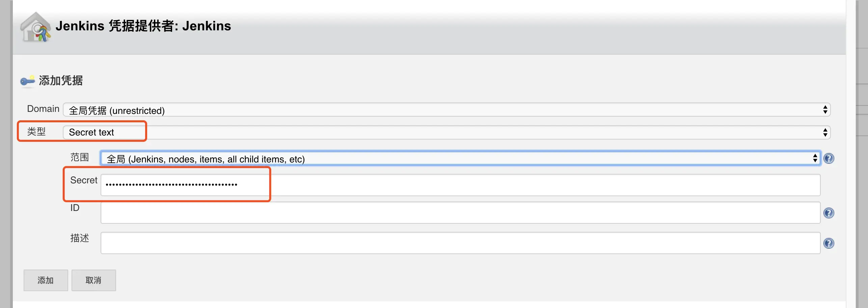Open help for the 范围 field
Viewport: 868px width, 308px height.
829,158
